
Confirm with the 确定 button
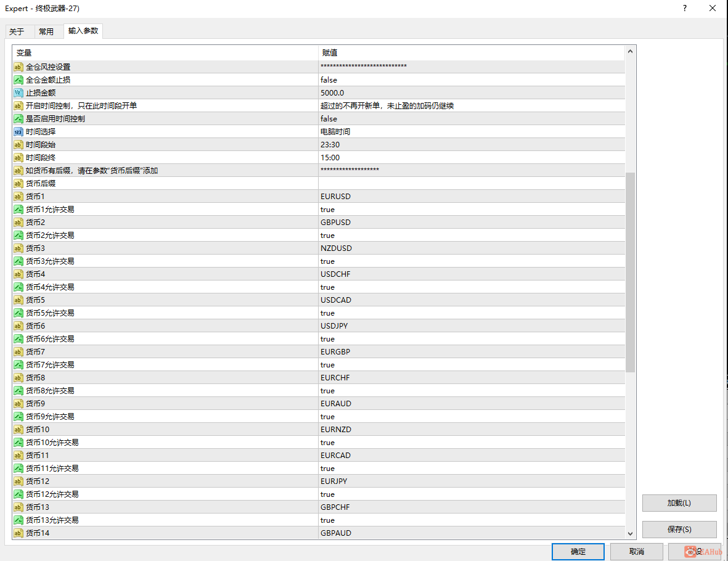tap(578, 552)
